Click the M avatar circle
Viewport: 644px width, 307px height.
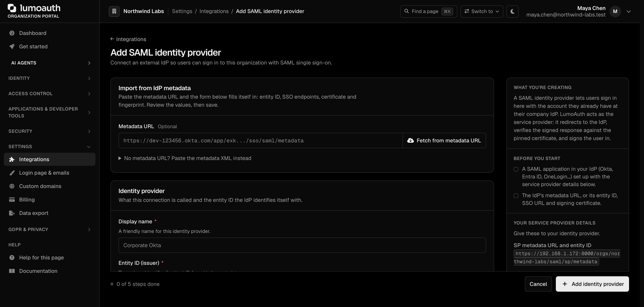pyautogui.click(x=615, y=12)
